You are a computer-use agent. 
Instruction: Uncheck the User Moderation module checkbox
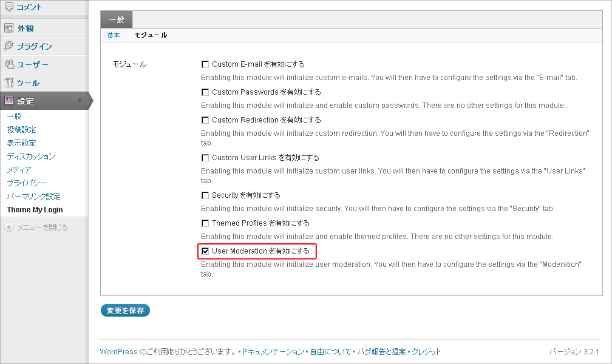pyautogui.click(x=205, y=251)
